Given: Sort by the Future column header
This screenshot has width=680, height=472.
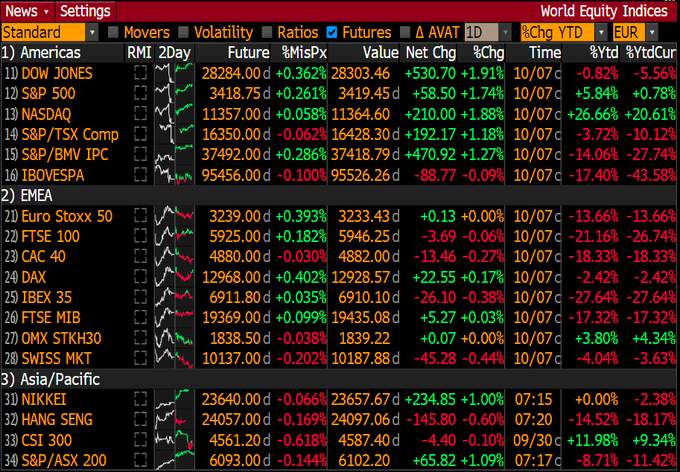Looking at the screenshot, I should 248,53.
